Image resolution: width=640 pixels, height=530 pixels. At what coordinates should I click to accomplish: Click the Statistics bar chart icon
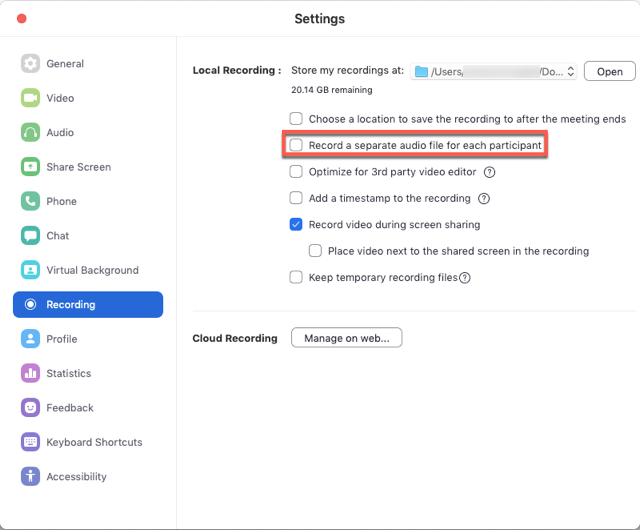pos(30,373)
